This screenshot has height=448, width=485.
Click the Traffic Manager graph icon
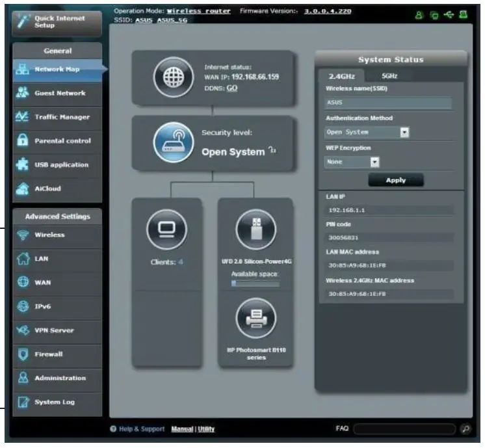(22, 116)
